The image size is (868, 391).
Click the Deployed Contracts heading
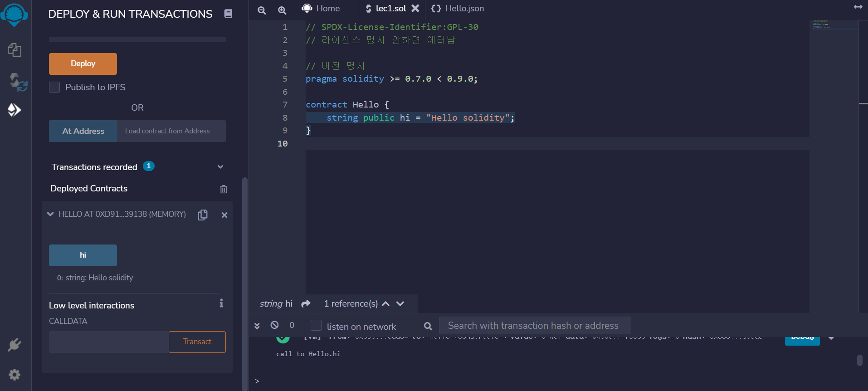[89, 188]
